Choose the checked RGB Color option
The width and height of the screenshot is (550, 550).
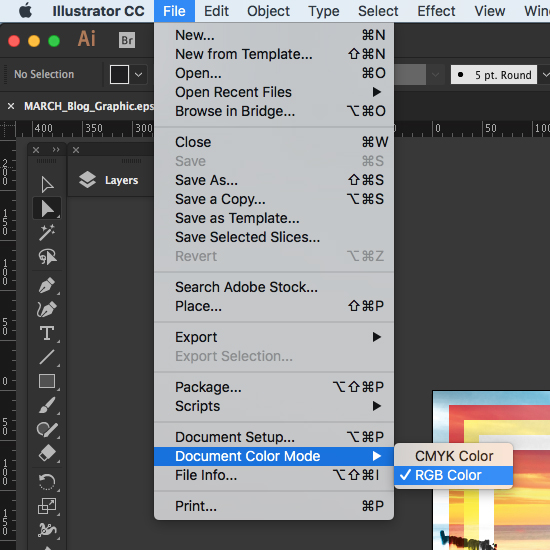[x=453, y=475]
